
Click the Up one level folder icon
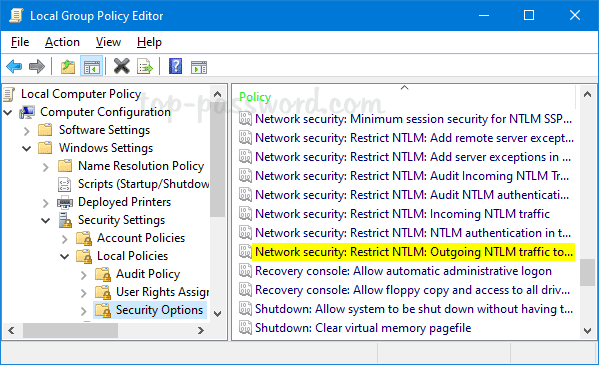pyautogui.click(x=68, y=67)
